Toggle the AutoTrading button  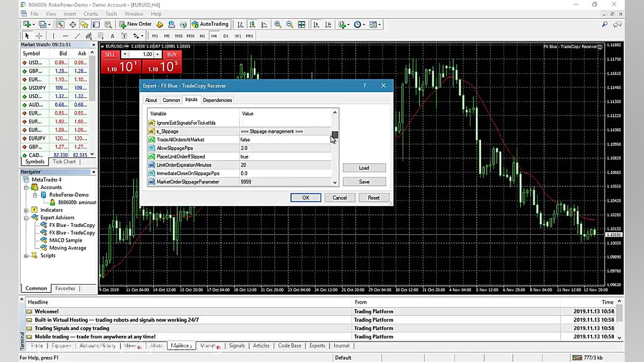tap(210, 24)
